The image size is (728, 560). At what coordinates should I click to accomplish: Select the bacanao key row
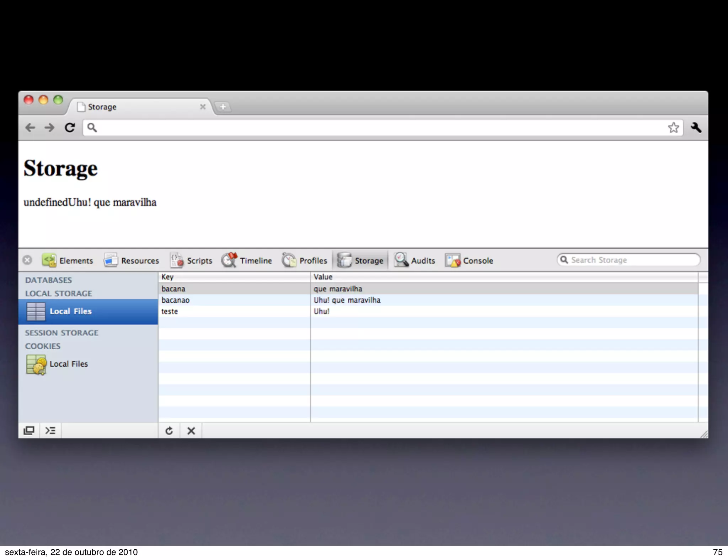pos(175,300)
